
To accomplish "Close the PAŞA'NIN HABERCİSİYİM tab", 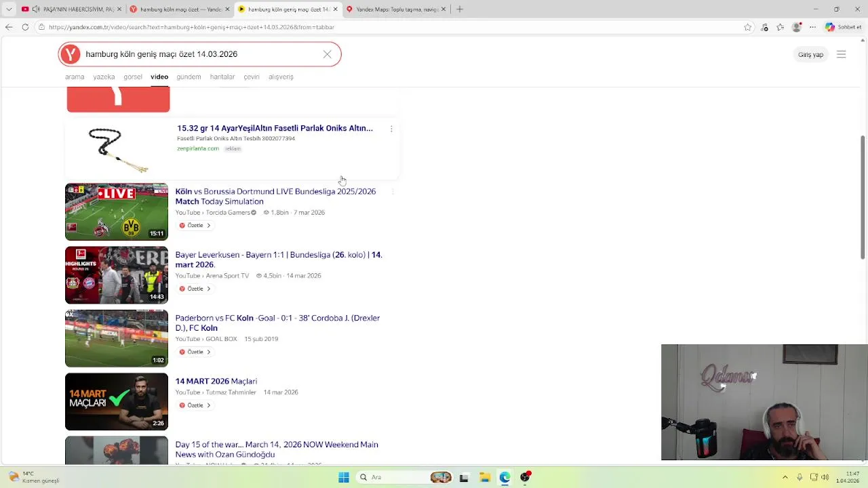I will click(x=119, y=9).
